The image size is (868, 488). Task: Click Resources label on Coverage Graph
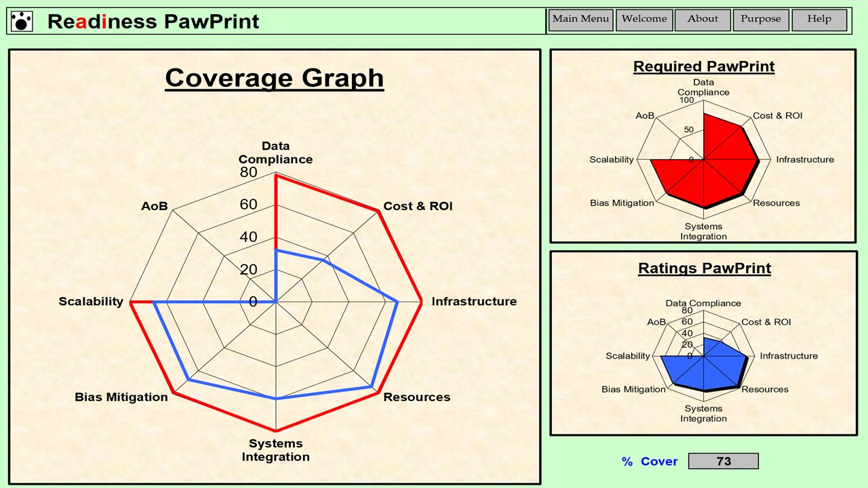tap(417, 397)
